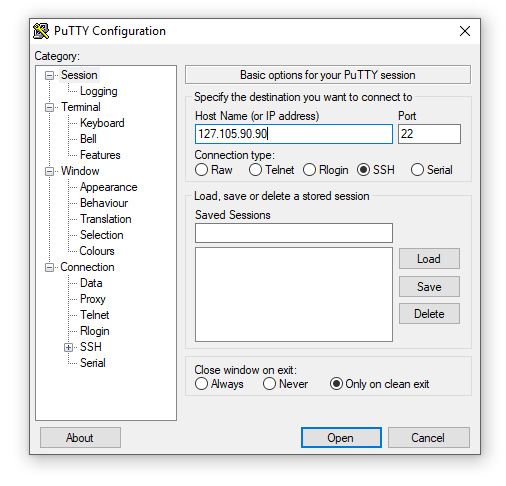Click the Save session button
The height and width of the screenshot is (486, 506).
coord(429,287)
